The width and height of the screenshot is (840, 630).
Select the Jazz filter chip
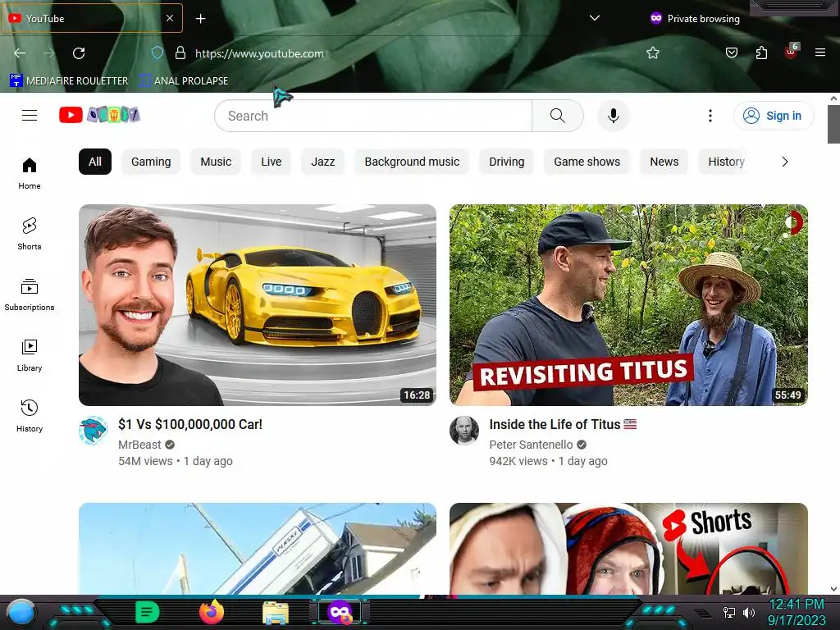[323, 162]
